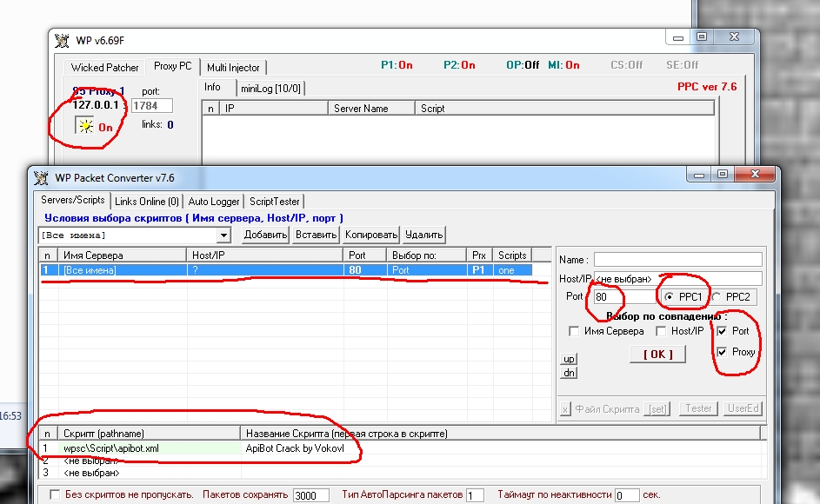
Task: Select the PPC2 radio button
Action: (717, 297)
